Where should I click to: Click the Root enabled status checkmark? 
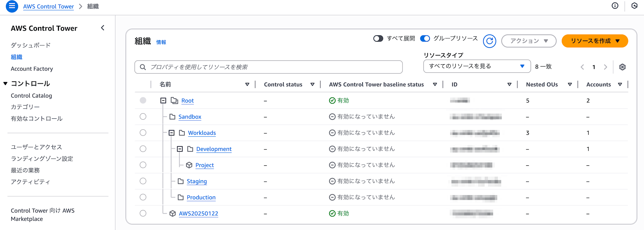[x=332, y=101]
